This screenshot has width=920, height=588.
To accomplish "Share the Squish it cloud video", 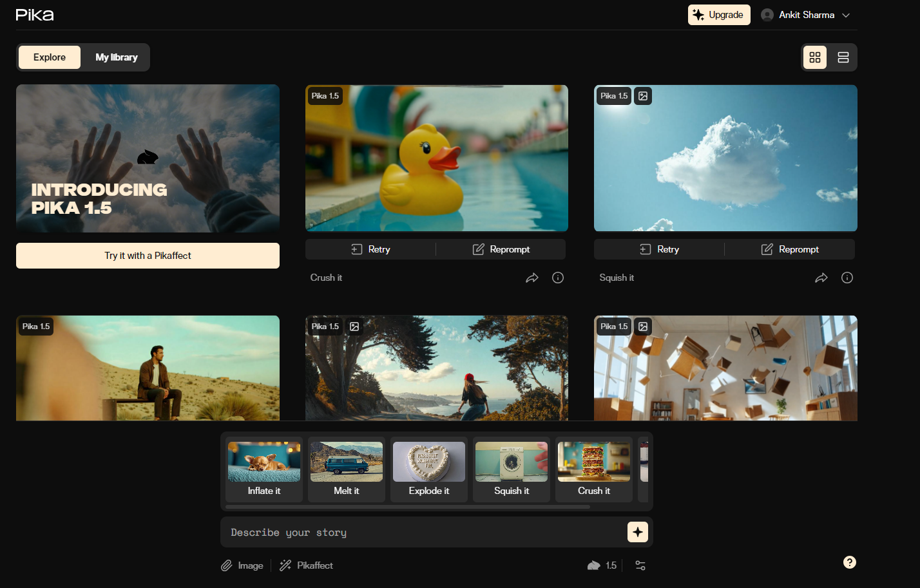I will 821,278.
